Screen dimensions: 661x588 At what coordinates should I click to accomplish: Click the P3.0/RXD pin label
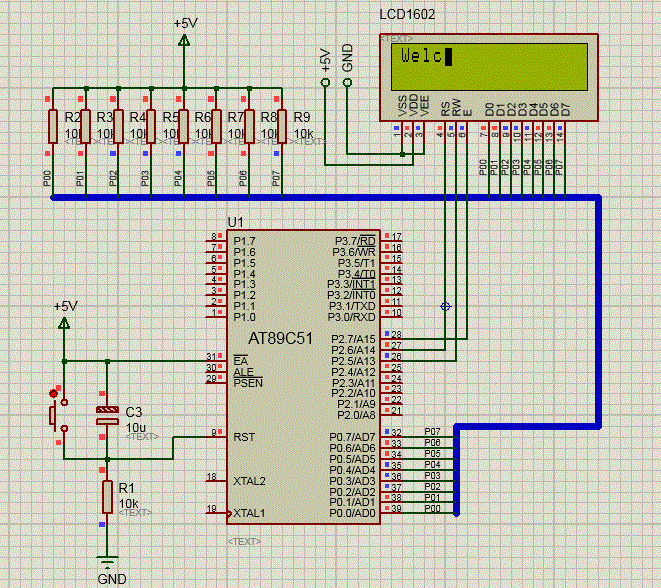(352, 317)
